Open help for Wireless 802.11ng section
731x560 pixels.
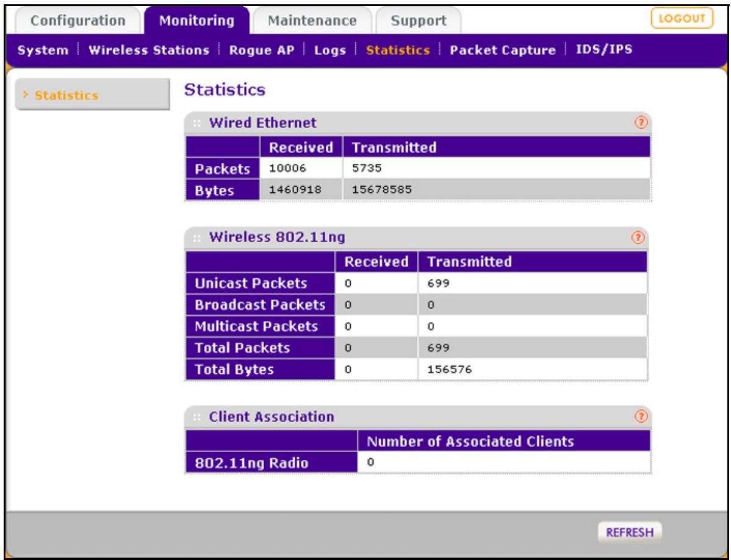tap(637, 238)
